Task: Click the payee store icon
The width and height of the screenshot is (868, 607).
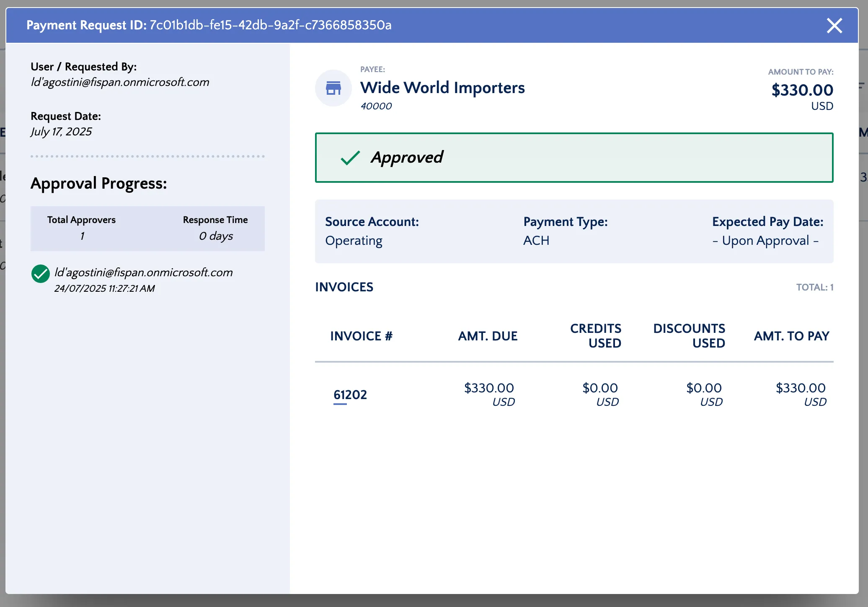Action: tap(333, 88)
